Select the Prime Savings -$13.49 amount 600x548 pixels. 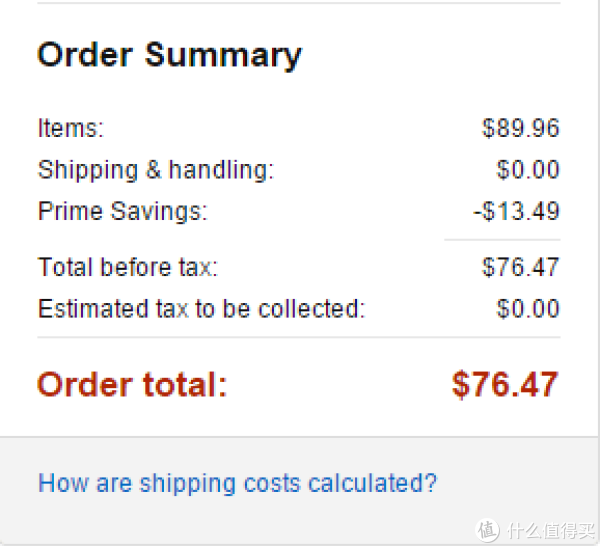tap(517, 211)
